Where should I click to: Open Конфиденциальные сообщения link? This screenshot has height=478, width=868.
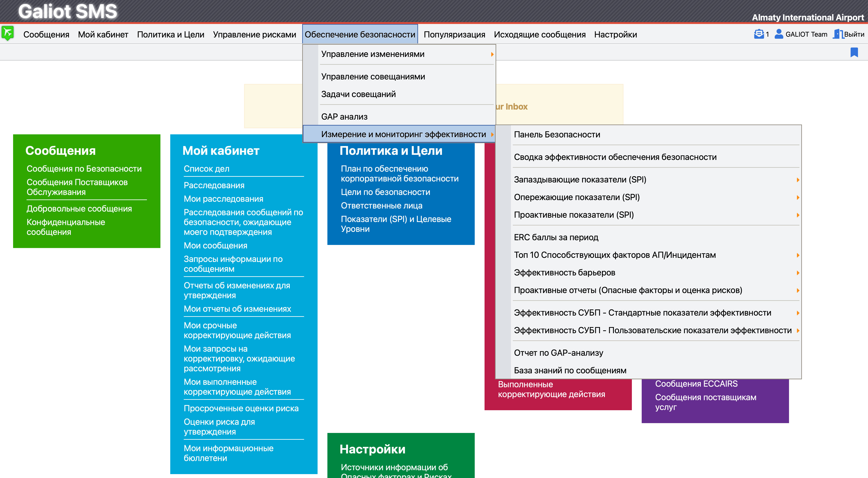tap(66, 227)
